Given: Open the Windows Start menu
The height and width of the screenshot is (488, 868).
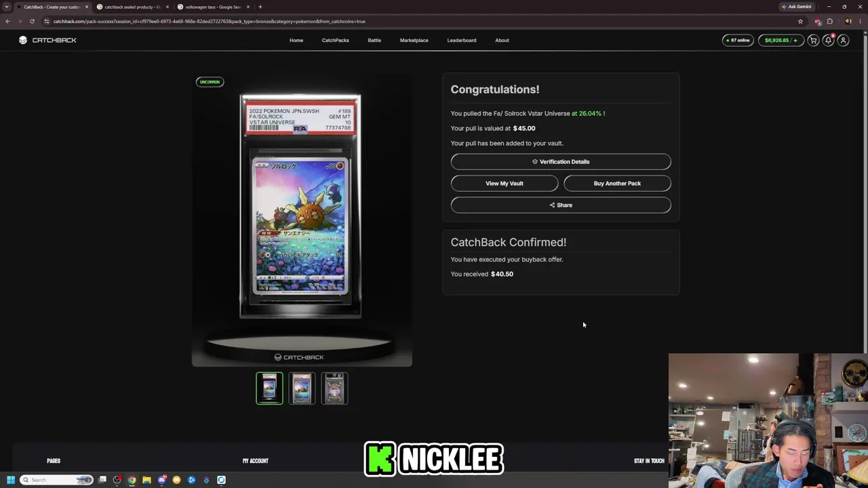Looking at the screenshot, I should tap(10, 480).
